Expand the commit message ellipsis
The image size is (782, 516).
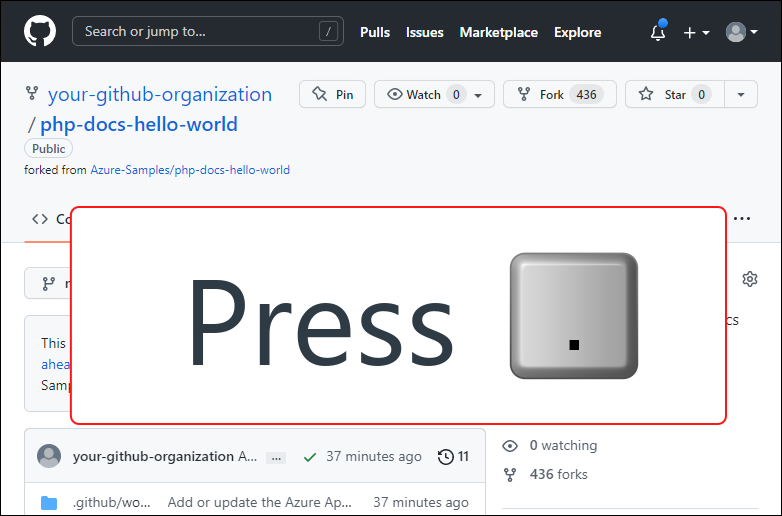276,458
